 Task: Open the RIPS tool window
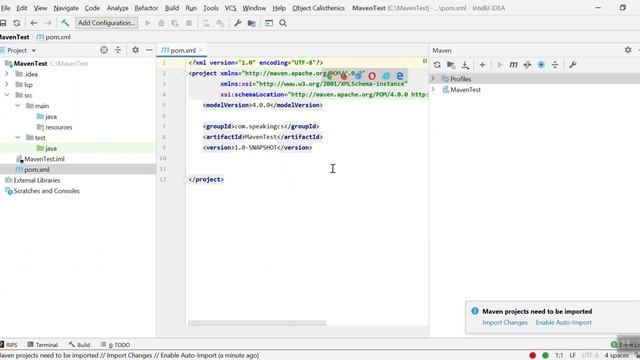(9, 345)
